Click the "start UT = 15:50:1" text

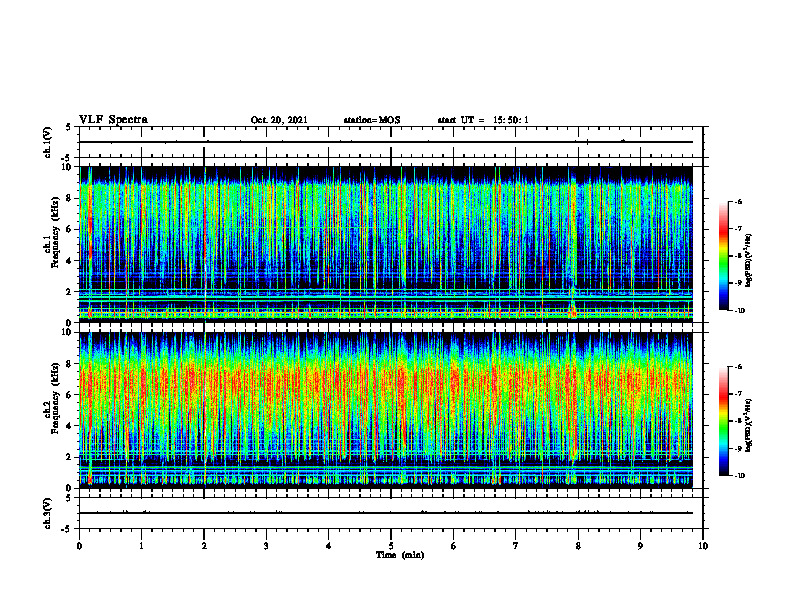(483, 120)
